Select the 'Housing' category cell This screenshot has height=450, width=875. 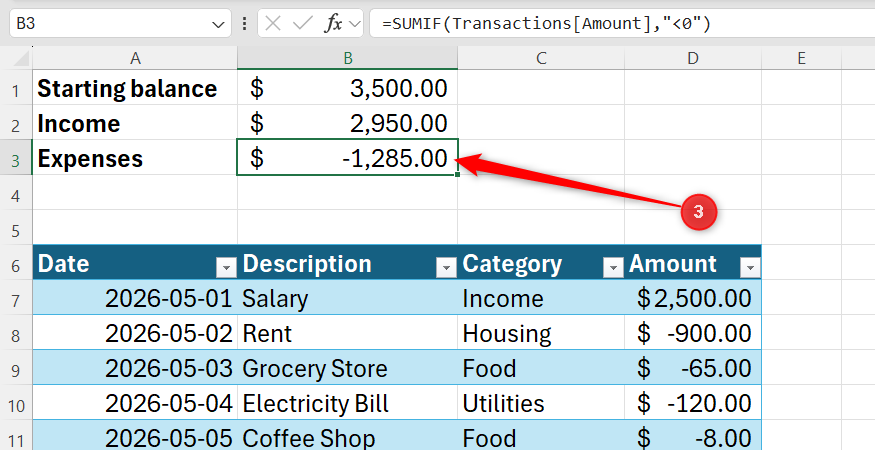[x=541, y=334]
